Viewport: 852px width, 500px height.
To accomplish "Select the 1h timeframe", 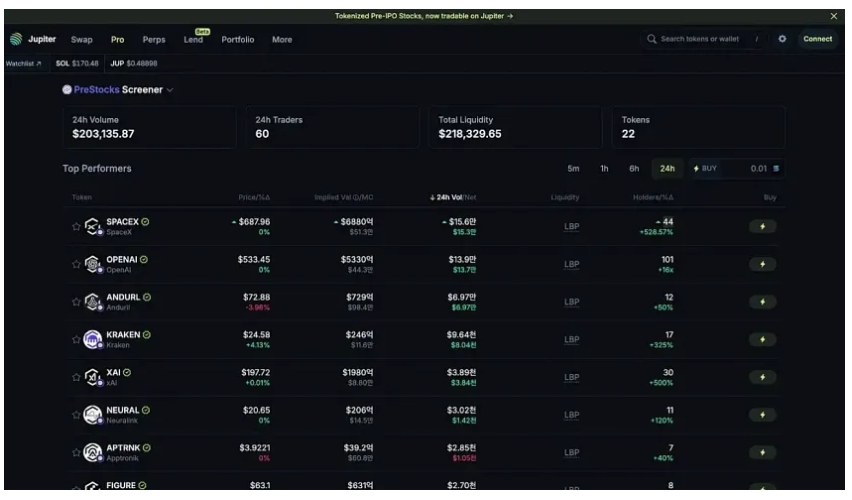I will (x=604, y=168).
